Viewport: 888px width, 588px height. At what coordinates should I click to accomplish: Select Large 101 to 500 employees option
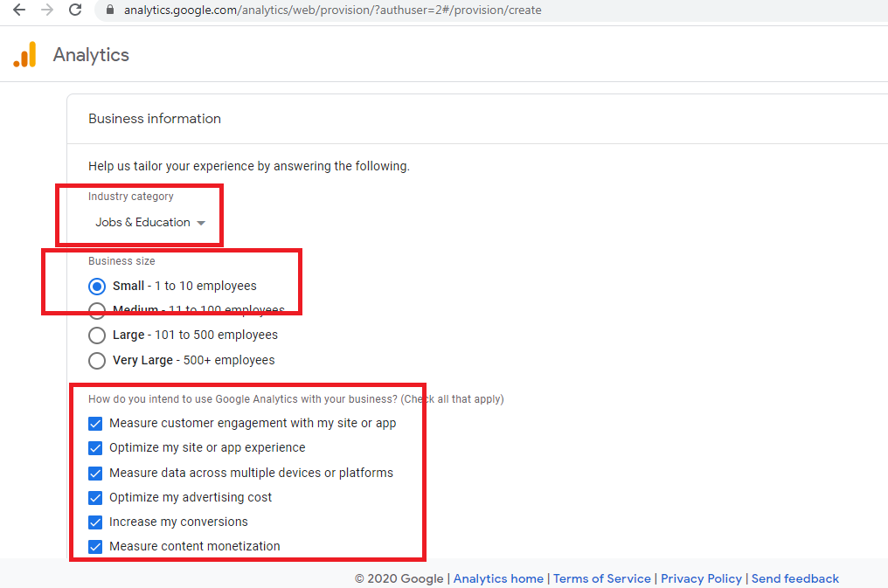click(x=97, y=335)
